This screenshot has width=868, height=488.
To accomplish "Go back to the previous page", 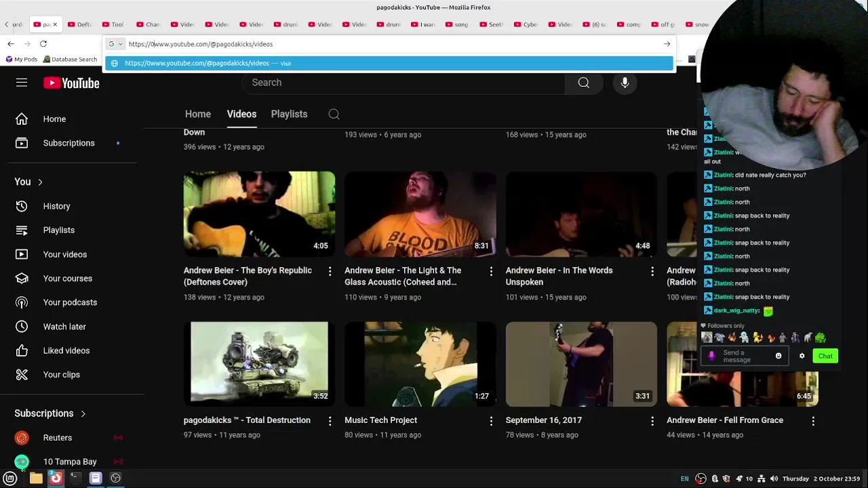I will [x=10, y=44].
